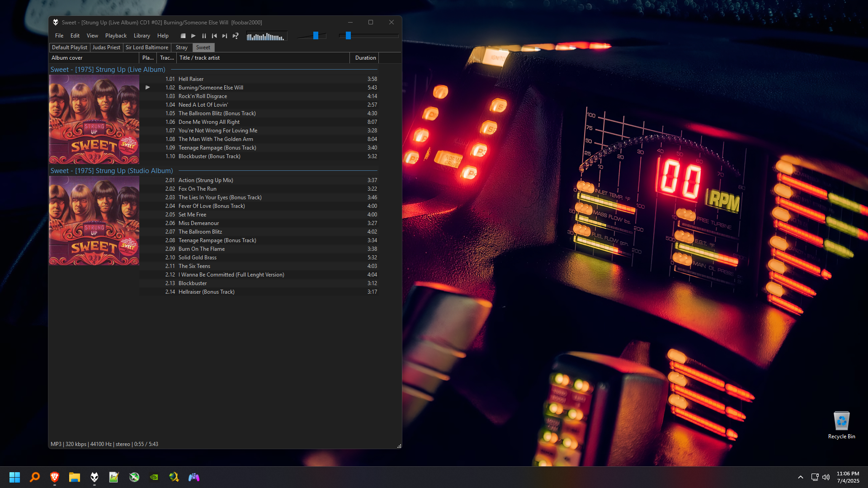Select track Rock'n'Roll Disgrace
This screenshot has width=868, height=488.
[259, 96]
